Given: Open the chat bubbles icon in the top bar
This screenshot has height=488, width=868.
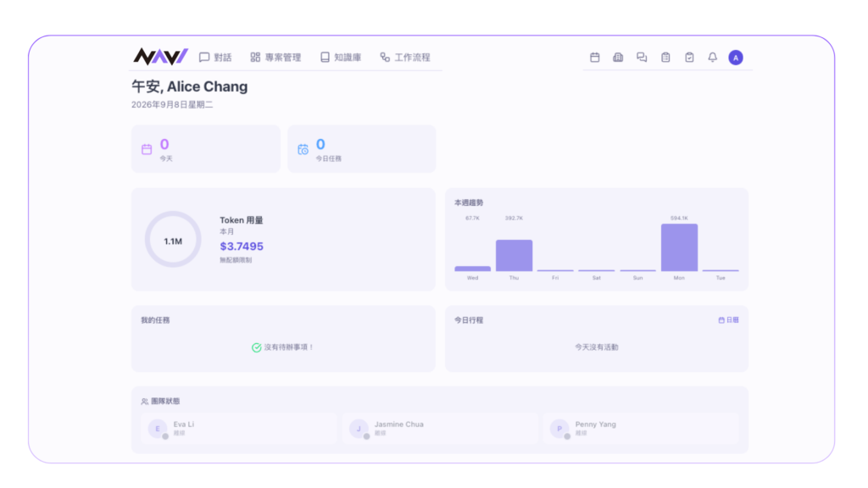Looking at the screenshot, I should [x=642, y=58].
